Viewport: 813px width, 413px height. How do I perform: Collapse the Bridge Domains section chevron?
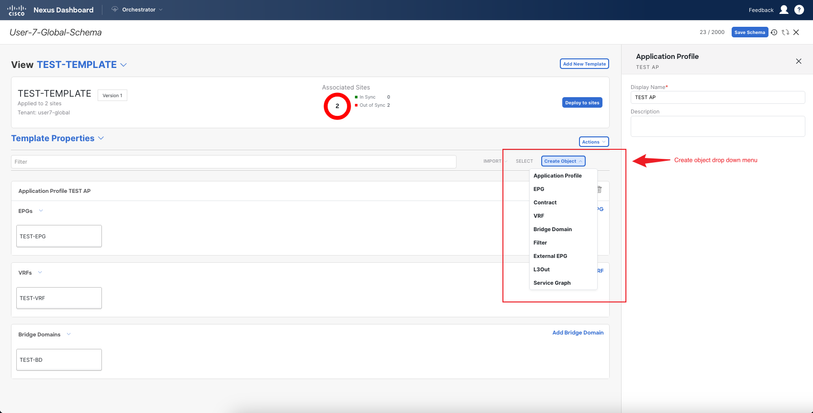coord(68,334)
